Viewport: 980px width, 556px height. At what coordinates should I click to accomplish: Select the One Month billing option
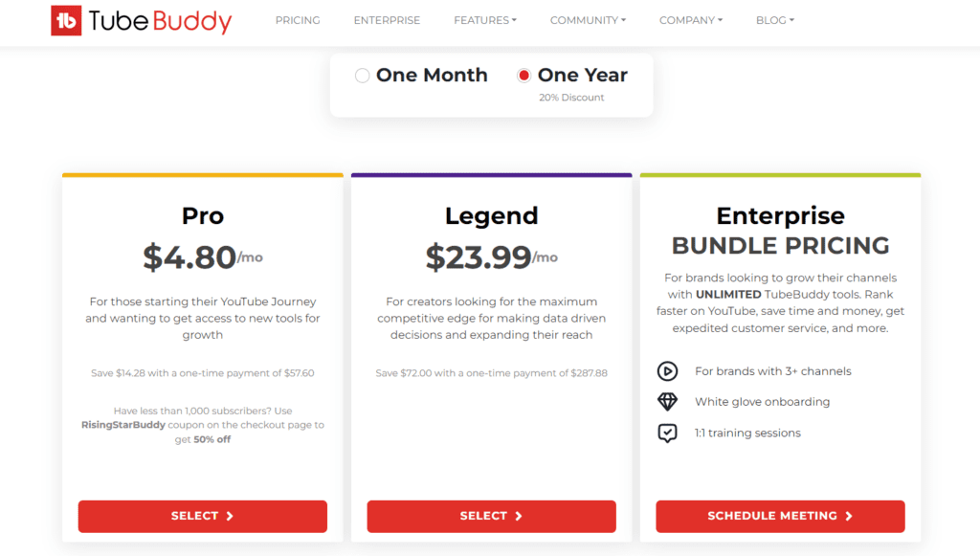(363, 76)
